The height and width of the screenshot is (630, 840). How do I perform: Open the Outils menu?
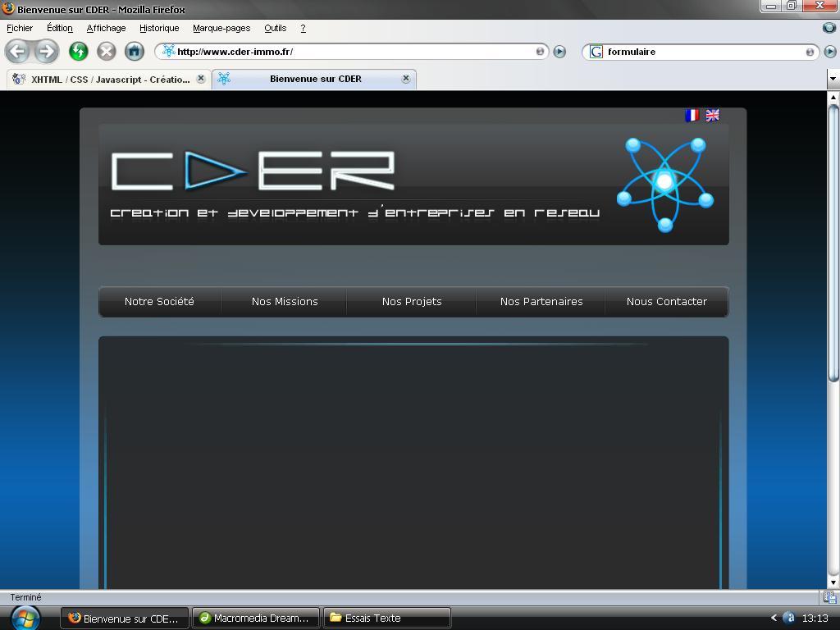(276, 28)
